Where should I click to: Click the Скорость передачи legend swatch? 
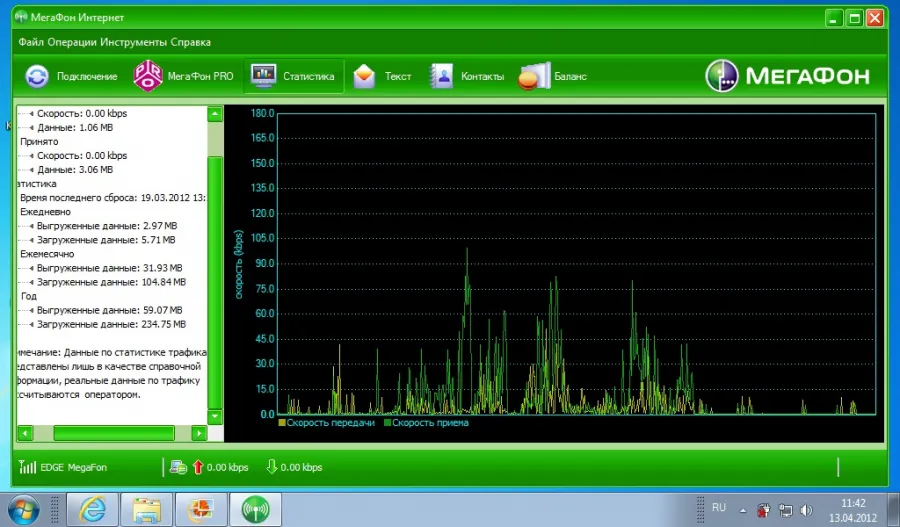pyautogui.click(x=282, y=423)
